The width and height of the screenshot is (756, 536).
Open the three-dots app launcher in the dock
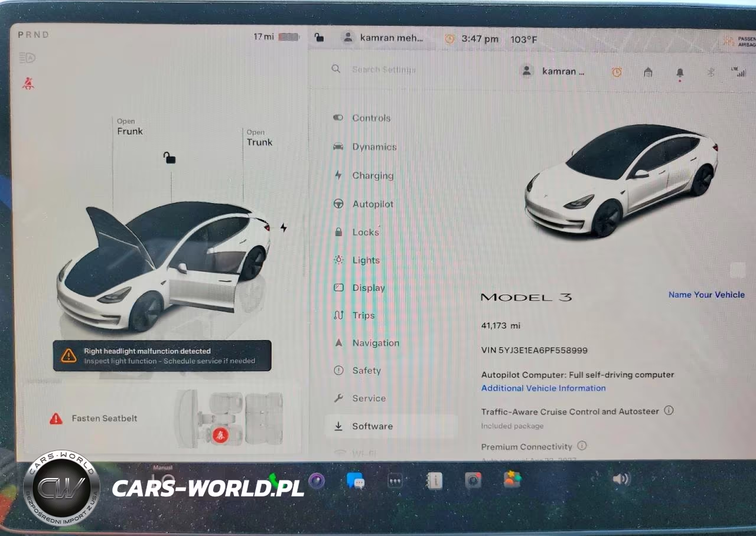click(395, 481)
